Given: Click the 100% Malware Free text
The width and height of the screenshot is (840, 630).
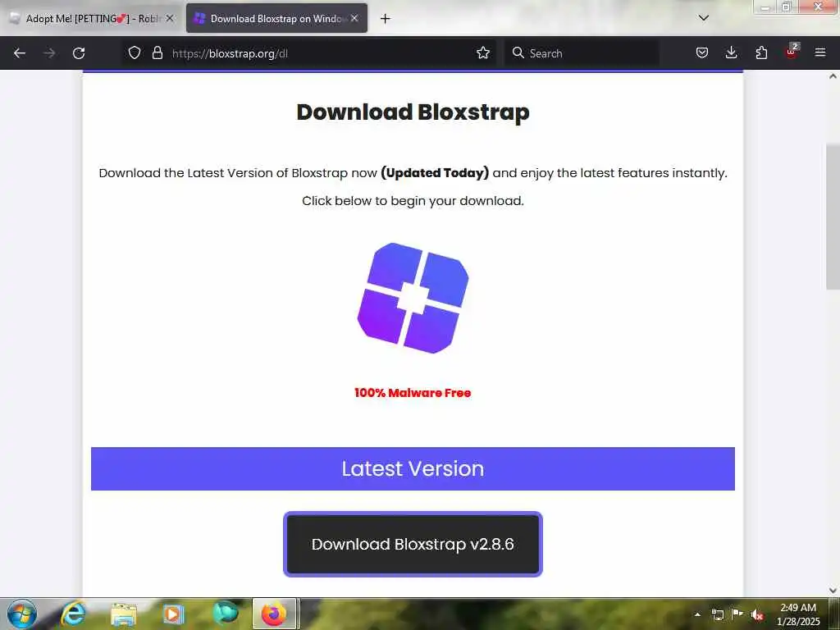Looking at the screenshot, I should [413, 393].
